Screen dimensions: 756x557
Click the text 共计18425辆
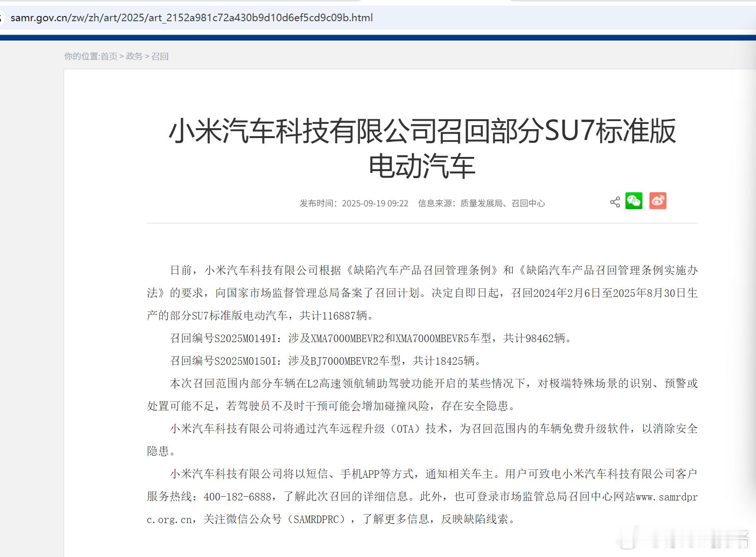(444, 361)
